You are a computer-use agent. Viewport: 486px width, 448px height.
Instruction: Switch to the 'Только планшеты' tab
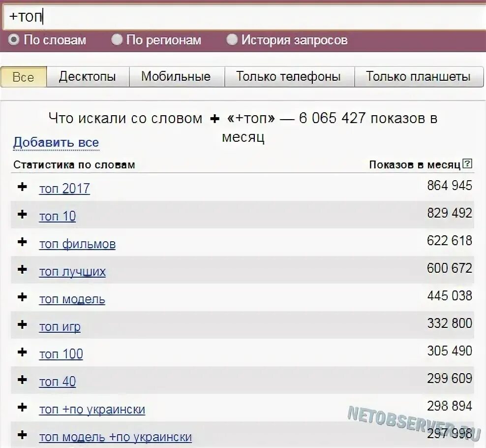419,76
